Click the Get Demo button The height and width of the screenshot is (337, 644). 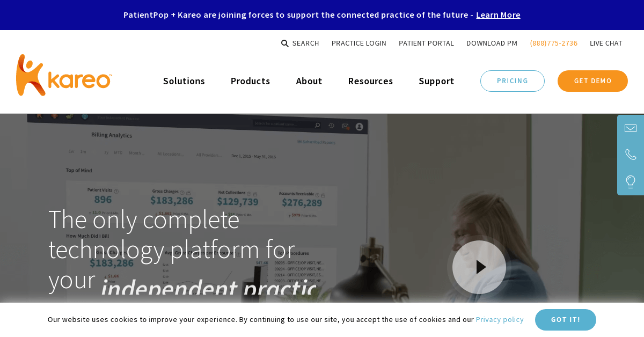(x=592, y=81)
